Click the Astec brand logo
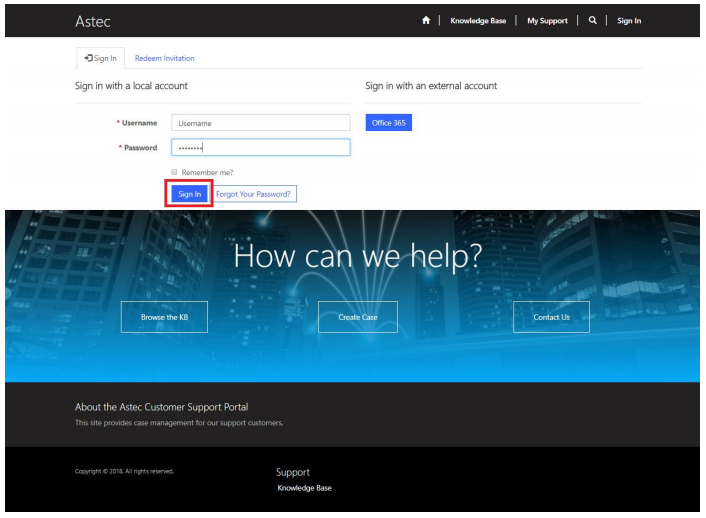This screenshot has height=518, width=706. coord(93,21)
